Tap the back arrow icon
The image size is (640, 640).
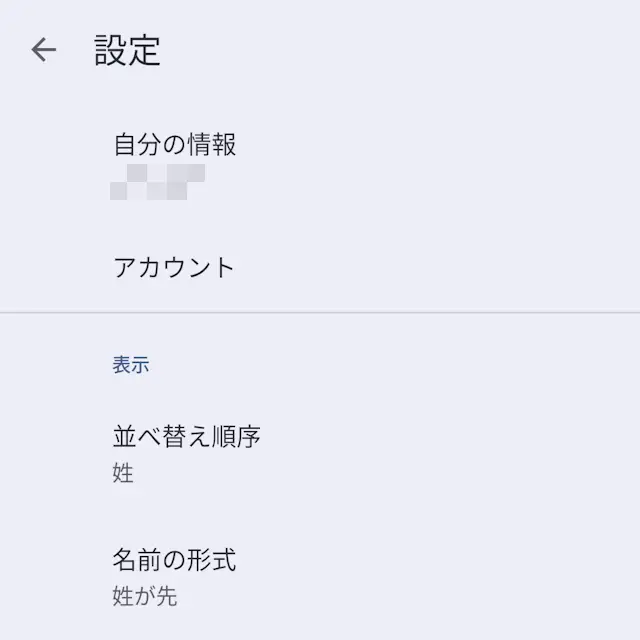coord(44,50)
